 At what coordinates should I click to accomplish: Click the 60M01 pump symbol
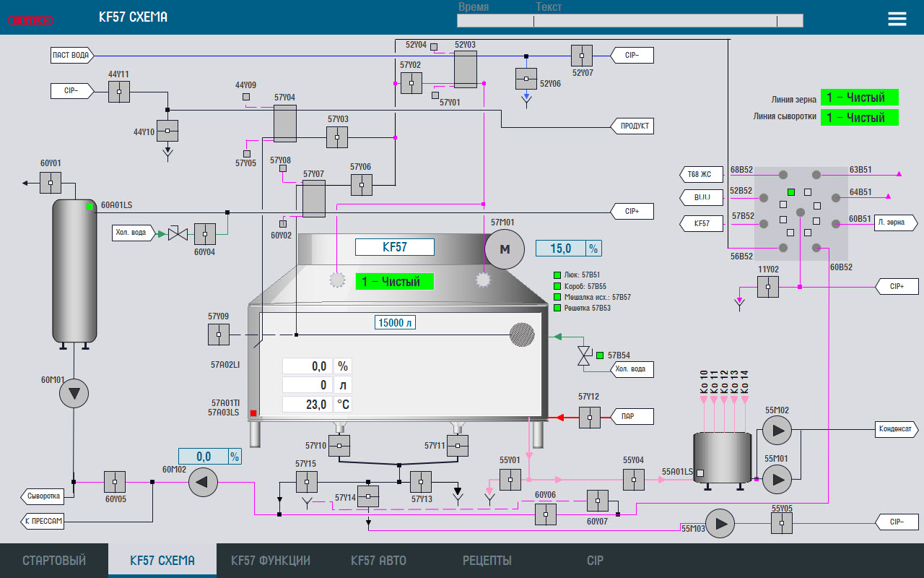point(74,394)
